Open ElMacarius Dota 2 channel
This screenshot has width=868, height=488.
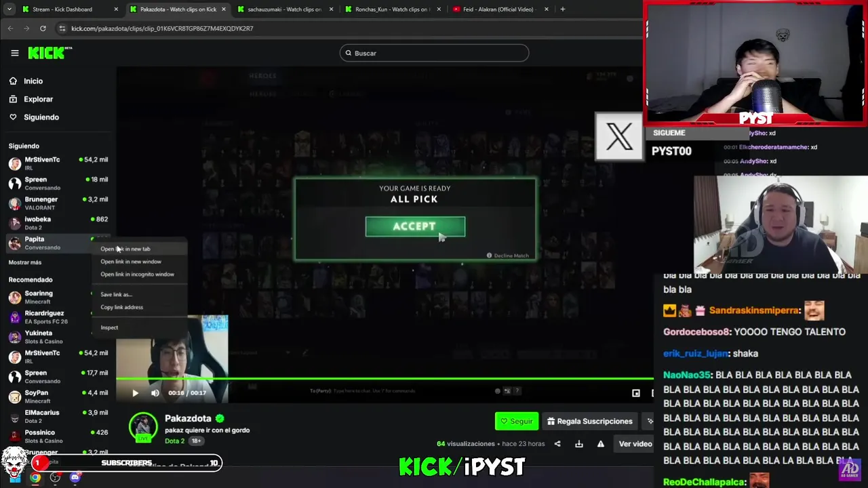click(58, 416)
